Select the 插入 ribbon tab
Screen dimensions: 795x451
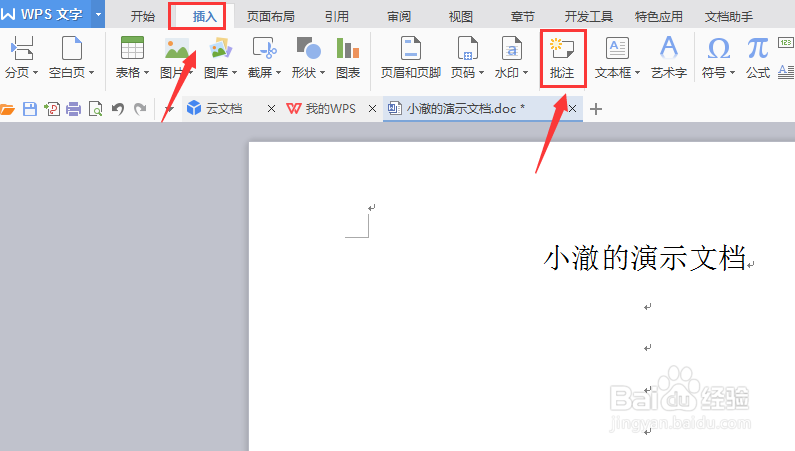click(205, 17)
